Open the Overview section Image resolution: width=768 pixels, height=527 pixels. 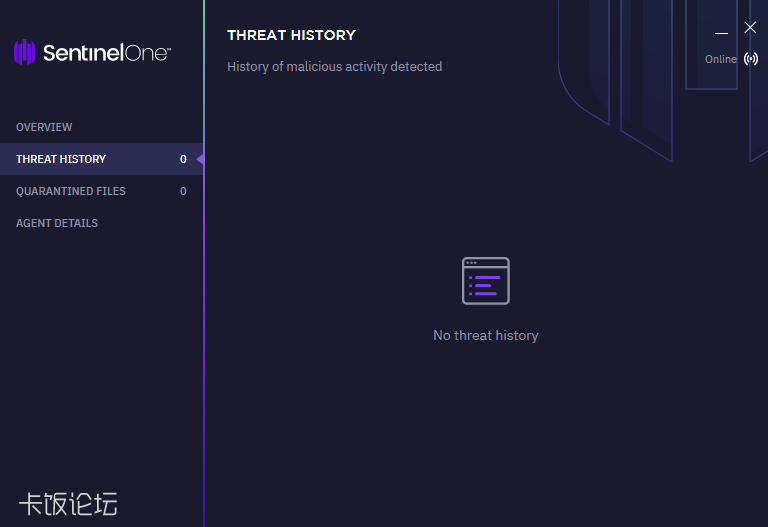click(x=44, y=127)
